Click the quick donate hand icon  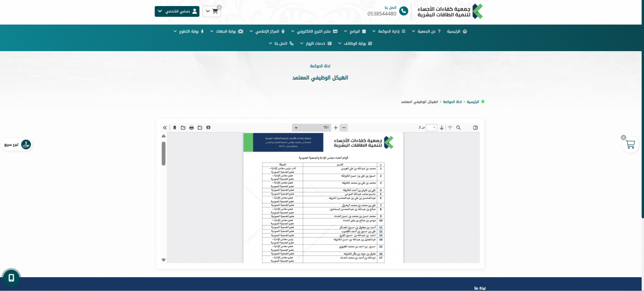(x=26, y=144)
